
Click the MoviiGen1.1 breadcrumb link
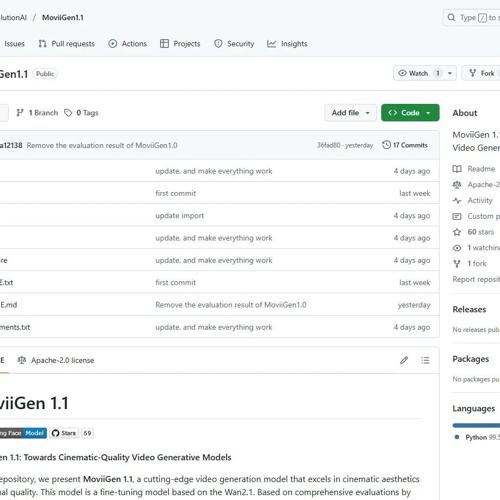point(63,18)
